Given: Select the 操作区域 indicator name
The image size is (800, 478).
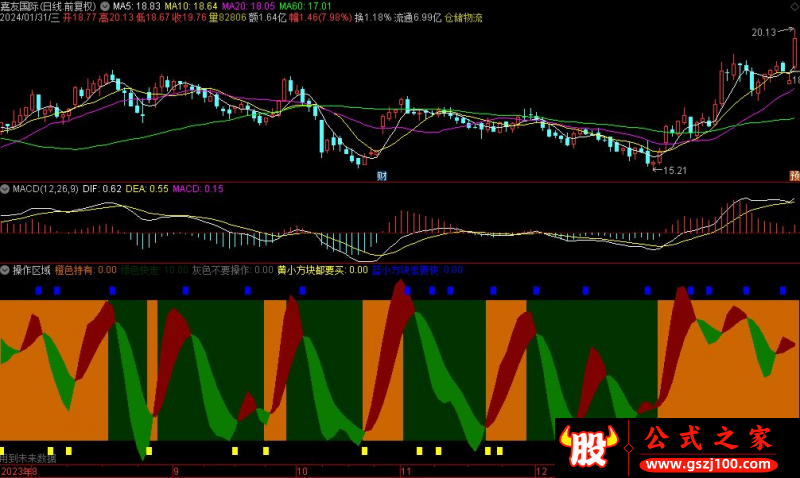Looking at the screenshot, I should tap(32, 270).
